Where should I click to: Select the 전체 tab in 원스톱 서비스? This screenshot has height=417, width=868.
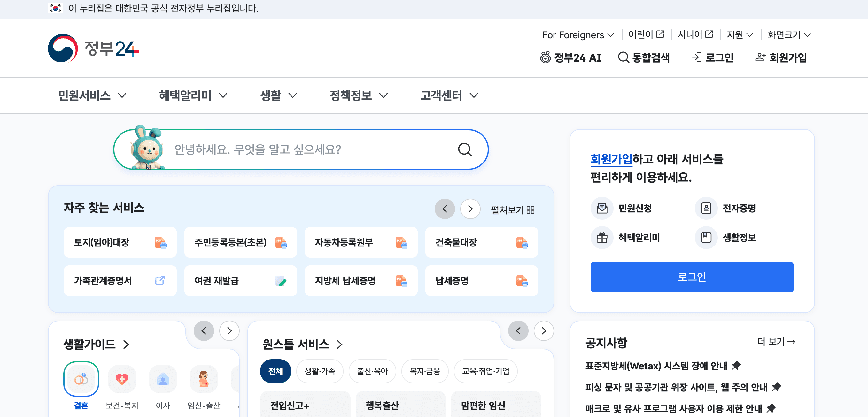tap(275, 371)
